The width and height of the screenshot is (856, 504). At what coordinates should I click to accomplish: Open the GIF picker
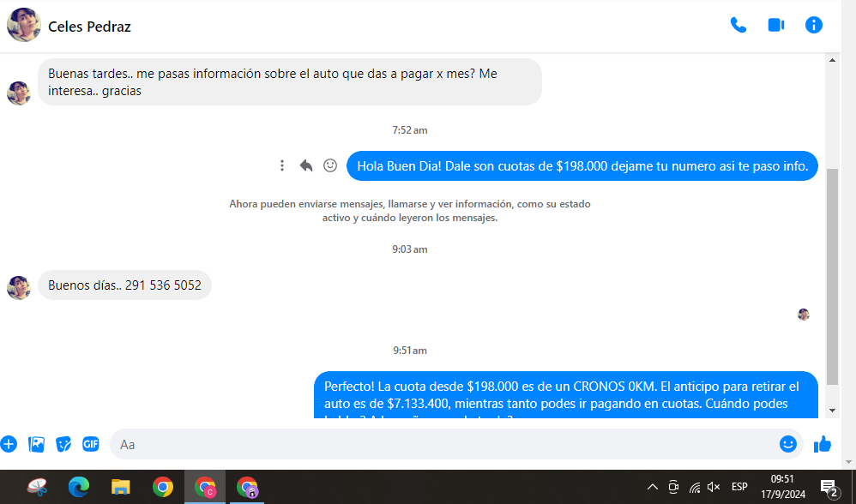click(x=90, y=444)
